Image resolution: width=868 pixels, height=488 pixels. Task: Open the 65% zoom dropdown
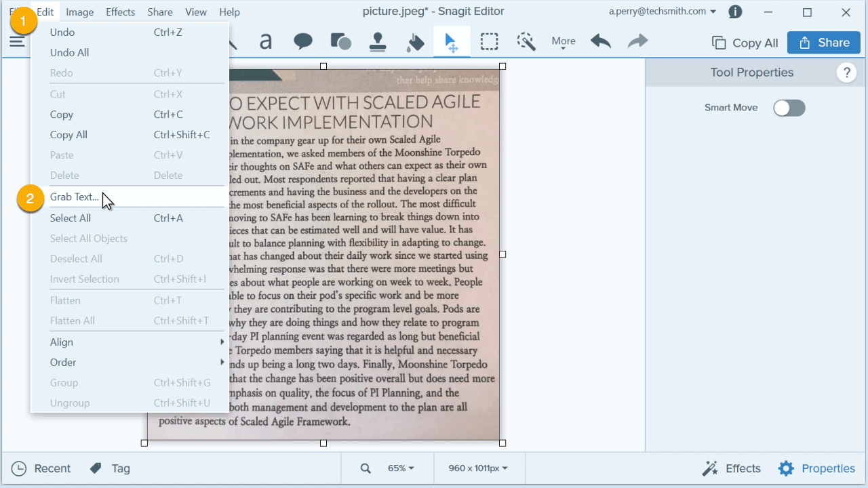[399, 468]
